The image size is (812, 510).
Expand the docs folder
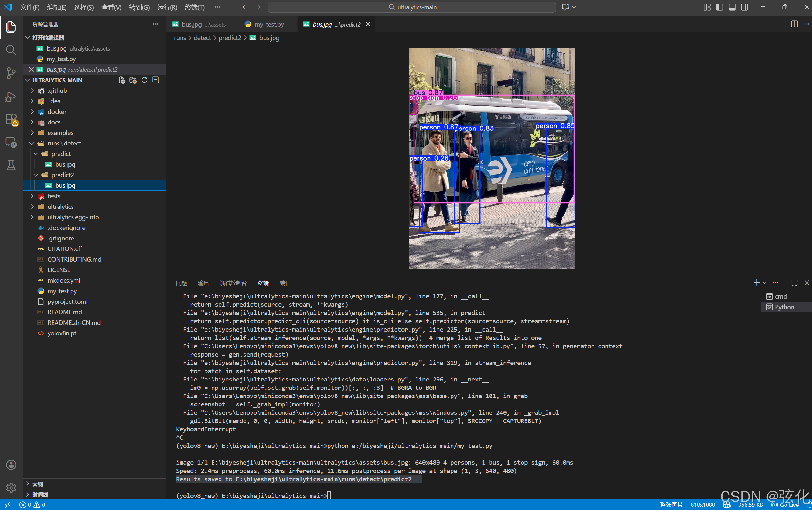point(54,122)
